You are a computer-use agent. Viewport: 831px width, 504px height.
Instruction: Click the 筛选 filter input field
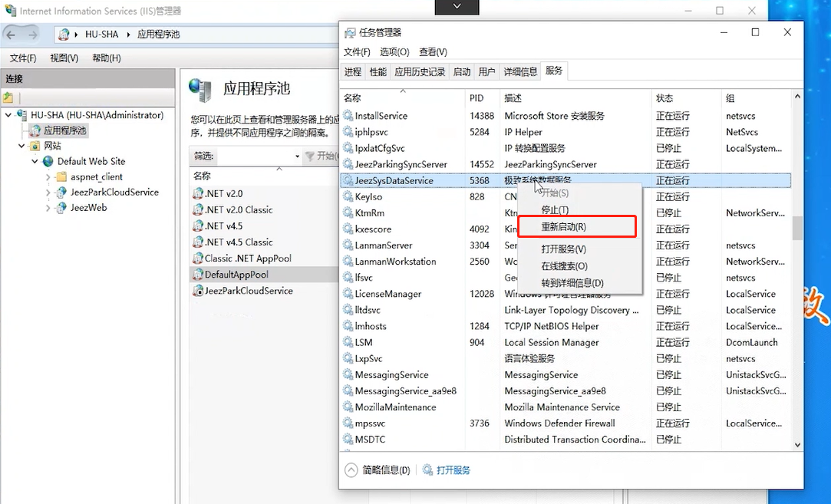coord(256,156)
